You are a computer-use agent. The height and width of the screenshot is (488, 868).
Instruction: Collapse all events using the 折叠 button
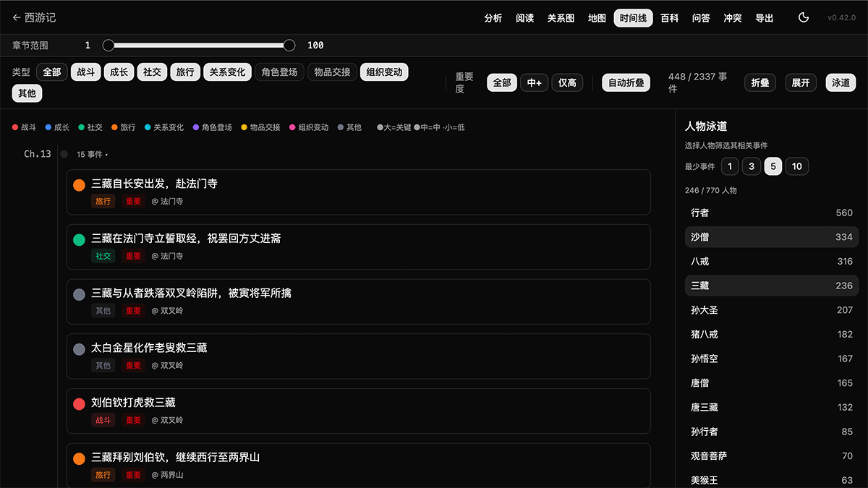[x=760, y=82]
